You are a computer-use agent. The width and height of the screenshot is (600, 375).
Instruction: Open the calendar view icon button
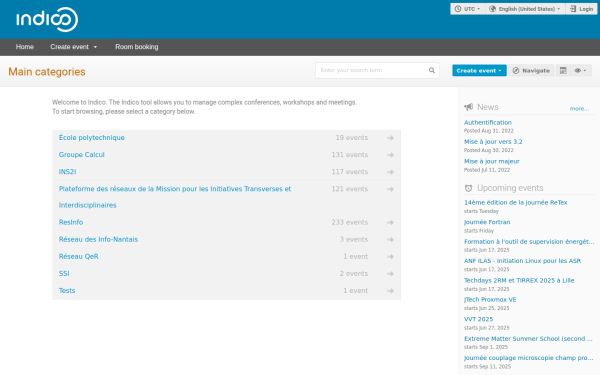(563, 70)
